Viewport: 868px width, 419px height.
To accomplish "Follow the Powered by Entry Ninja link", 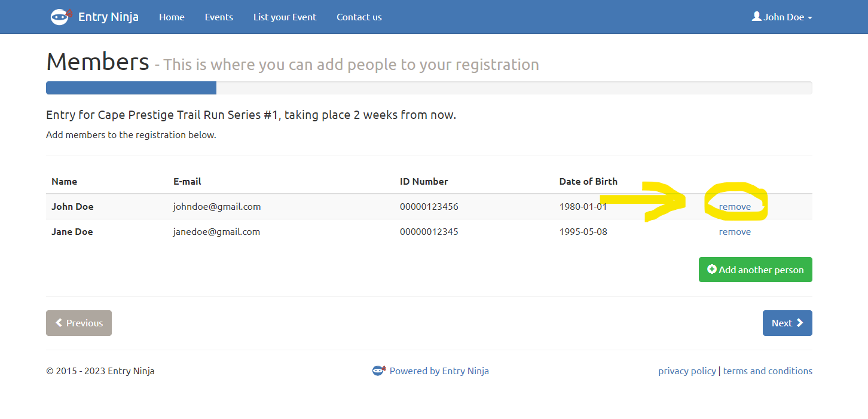I will click(x=439, y=371).
